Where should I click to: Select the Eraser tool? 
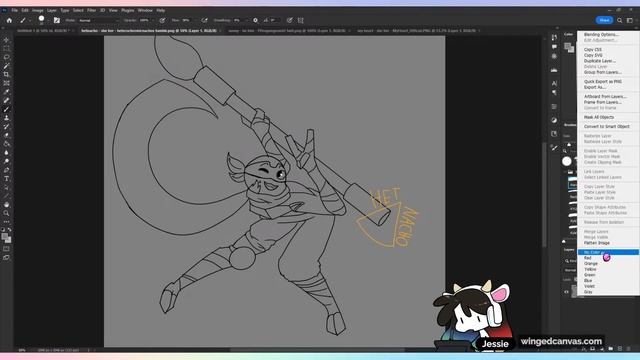(6, 135)
